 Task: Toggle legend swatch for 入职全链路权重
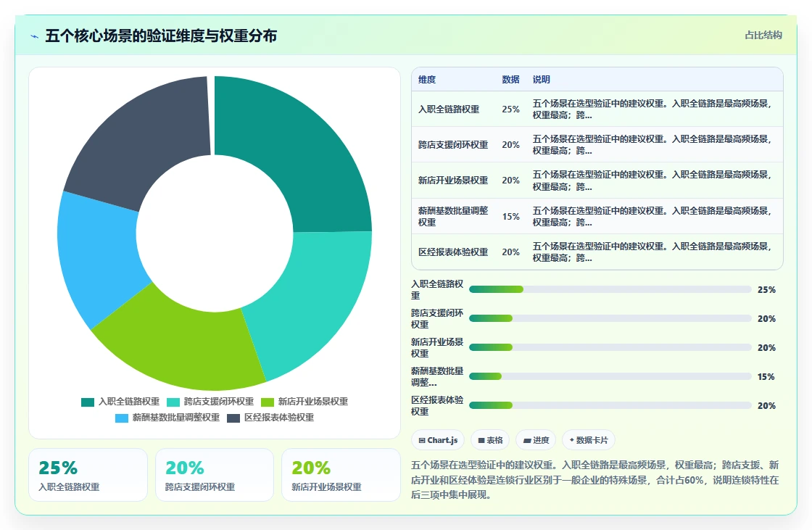[x=88, y=402]
